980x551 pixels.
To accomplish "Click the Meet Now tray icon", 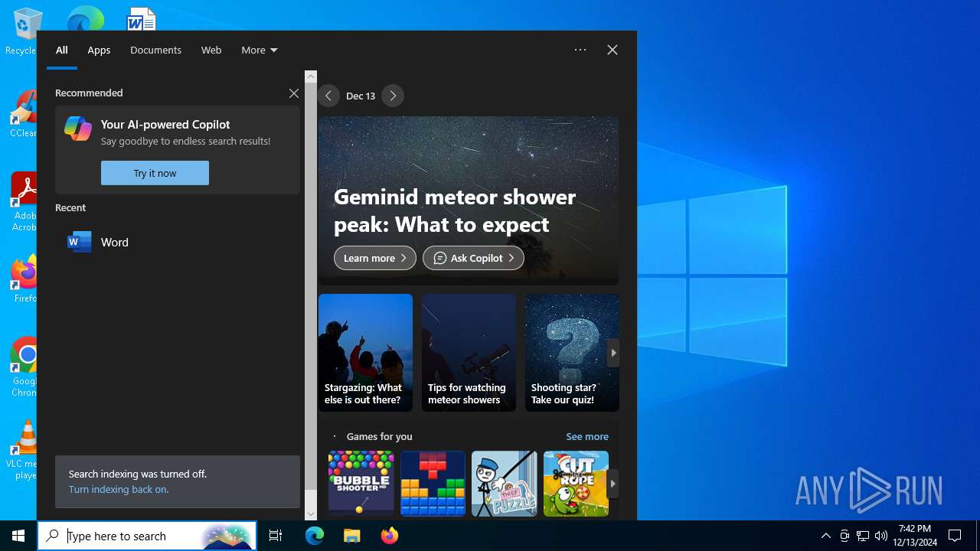I will [844, 536].
